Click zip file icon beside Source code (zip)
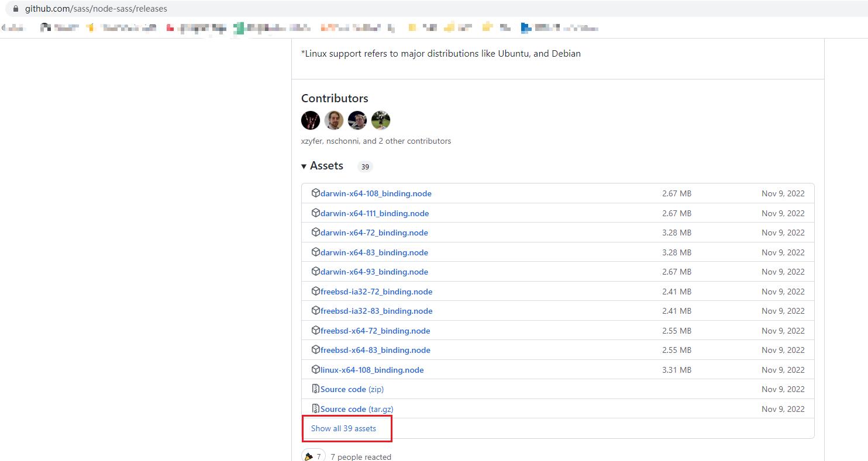Screen dimensions: 868x461 click(x=316, y=389)
